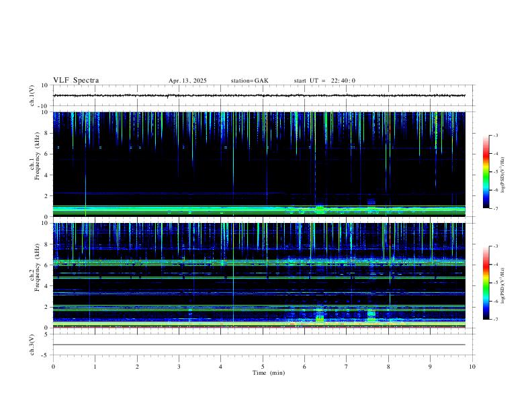Click the "VLF Spectra" plot title
Viewport: 532px width, 411px height.
pos(76,81)
